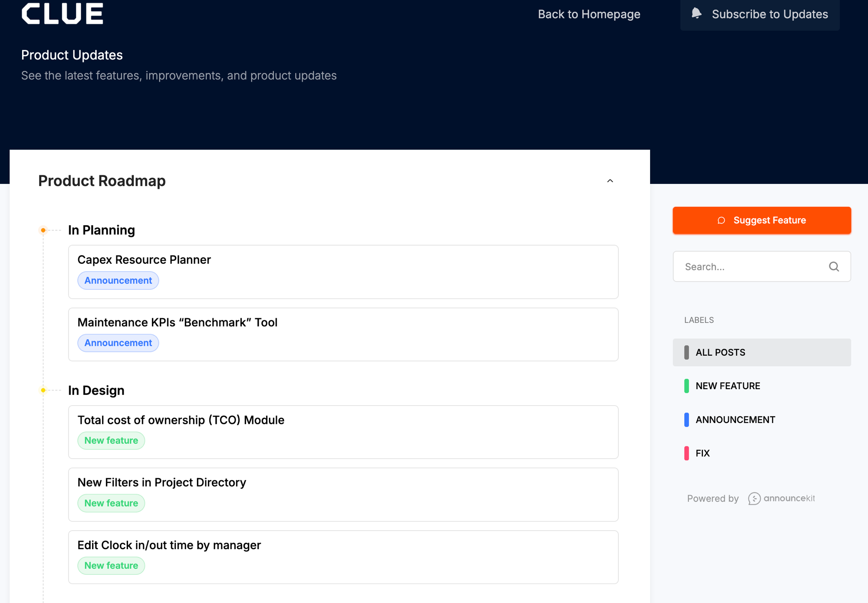Click inside the Search field

coord(751,266)
